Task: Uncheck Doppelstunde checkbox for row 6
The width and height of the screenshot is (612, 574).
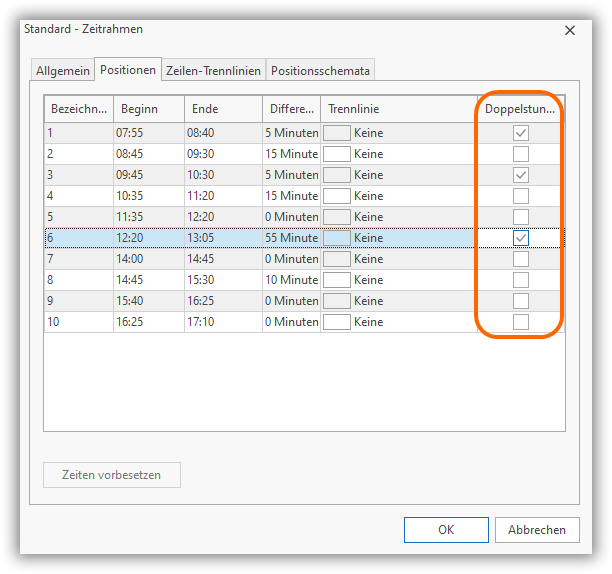Action: 520,238
